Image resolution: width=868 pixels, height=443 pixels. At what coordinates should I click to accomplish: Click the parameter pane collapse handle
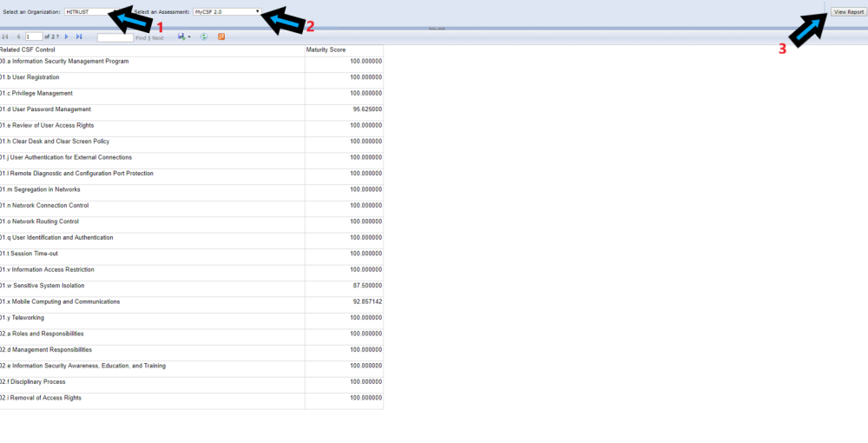(x=437, y=29)
